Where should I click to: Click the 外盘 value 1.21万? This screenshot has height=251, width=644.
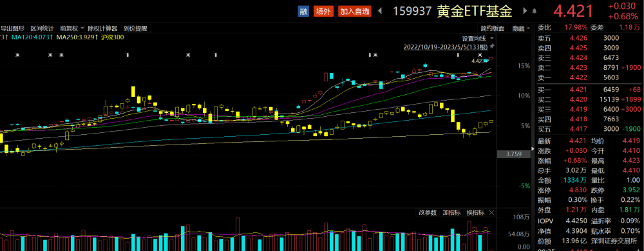(x=576, y=210)
